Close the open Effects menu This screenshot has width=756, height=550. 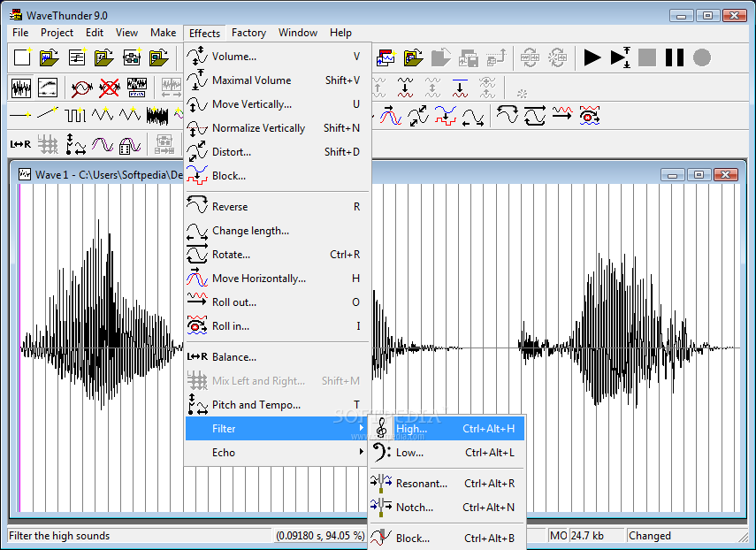pos(204,34)
